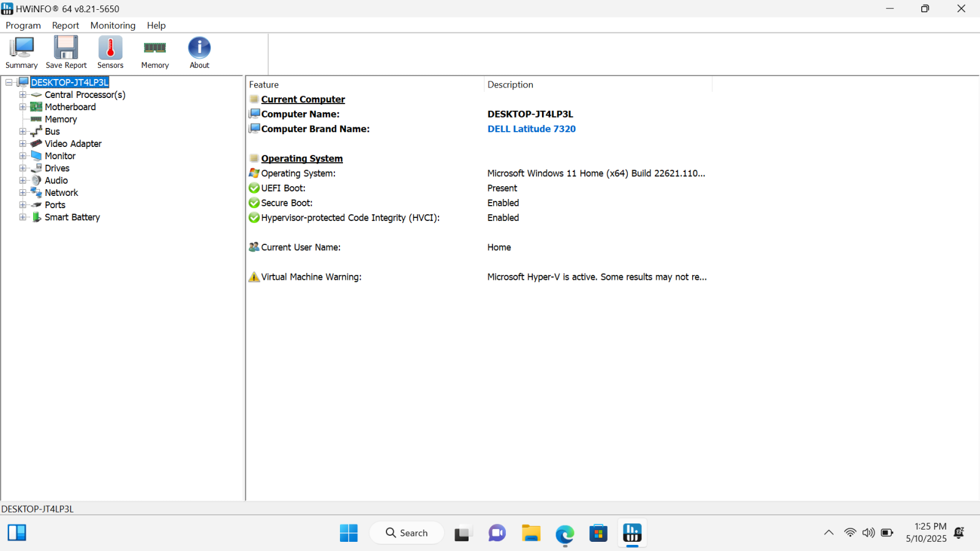Image resolution: width=980 pixels, height=551 pixels.
Task: Open the Report menu
Action: click(x=66, y=26)
